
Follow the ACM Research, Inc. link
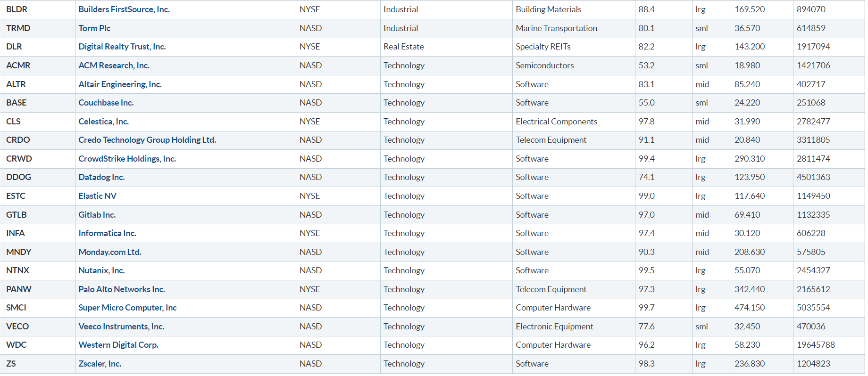click(114, 65)
